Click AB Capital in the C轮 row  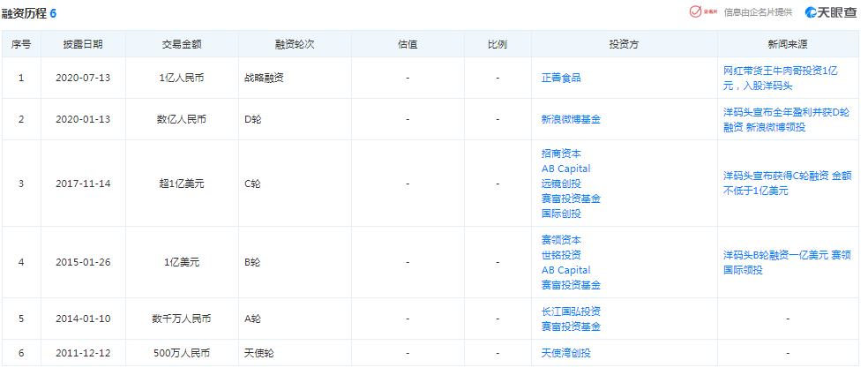pos(565,169)
